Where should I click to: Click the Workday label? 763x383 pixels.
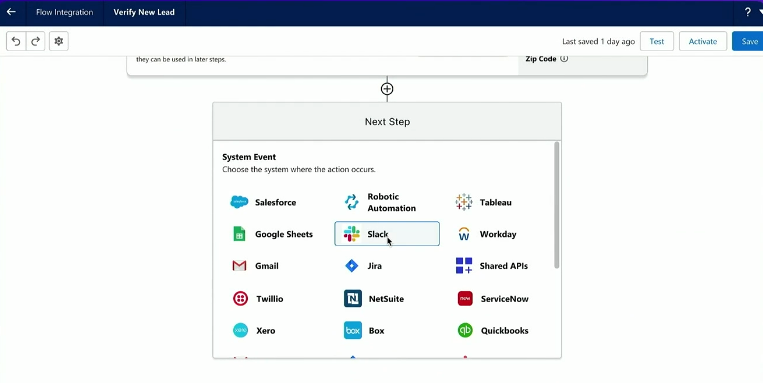point(498,234)
